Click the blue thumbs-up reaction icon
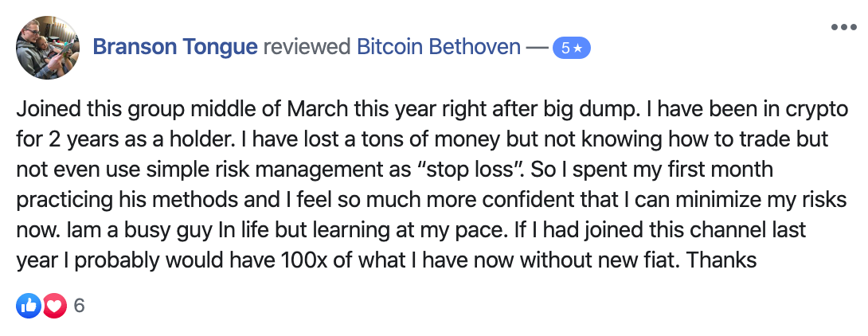The width and height of the screenshot is (868, 336). coord(27,305)
